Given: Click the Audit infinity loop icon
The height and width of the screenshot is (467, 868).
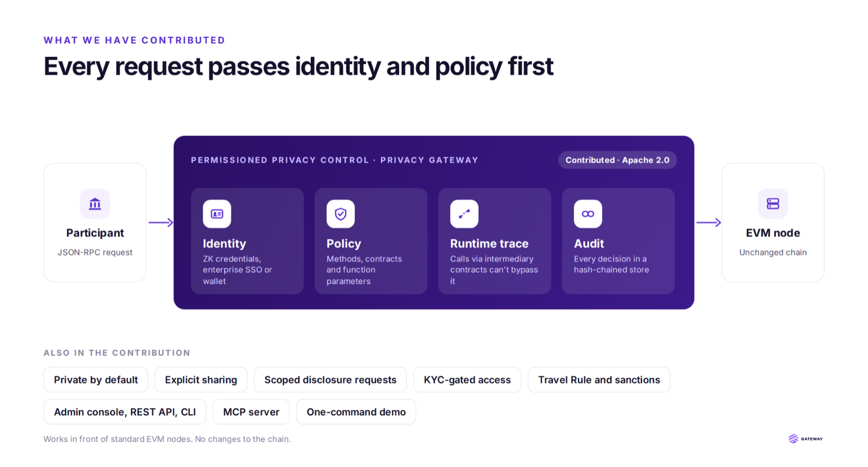Looking at the screenshot, I should click(x=588, y=214).
